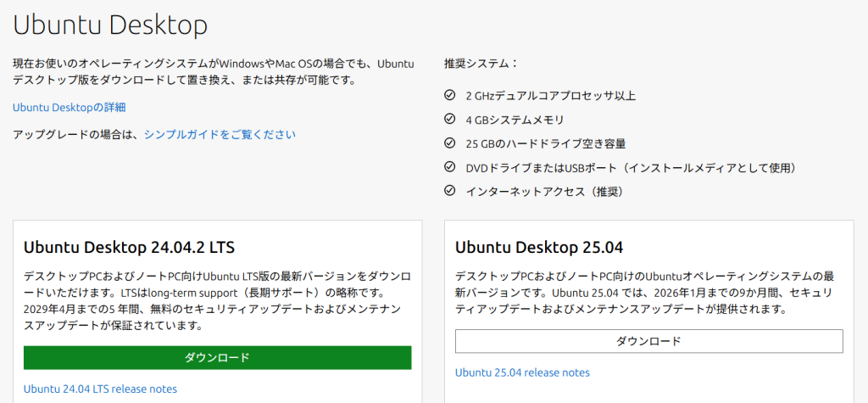Open the "Ubuntu Desktopの詳細" link
The image size is (868, 403).
click(69, 107)
